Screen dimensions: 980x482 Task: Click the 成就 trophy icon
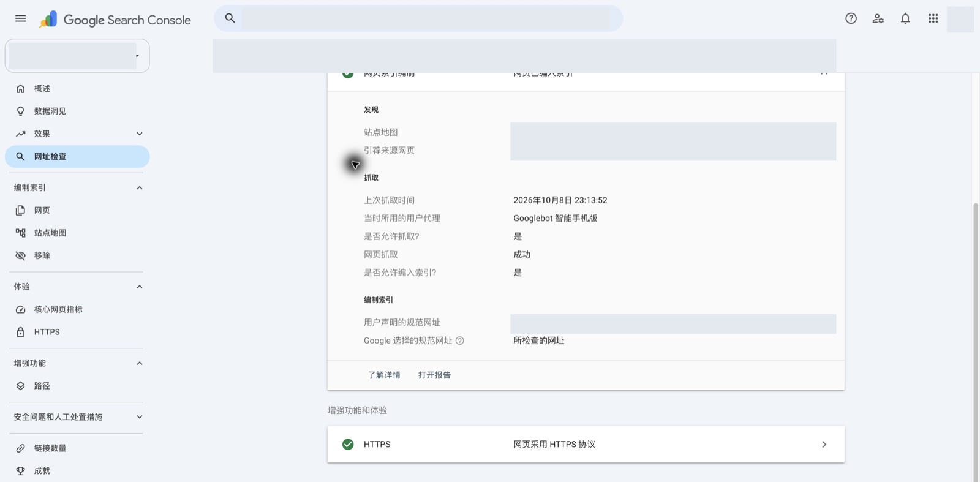click(x=20, y=471)
